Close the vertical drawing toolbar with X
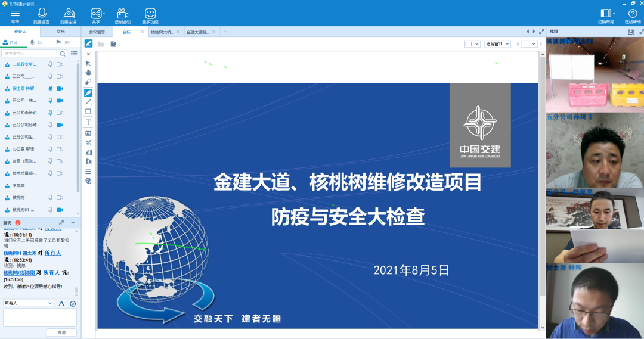Image resolution: width=644 pixels, height=339 pixels. click(x=88, y=54)
